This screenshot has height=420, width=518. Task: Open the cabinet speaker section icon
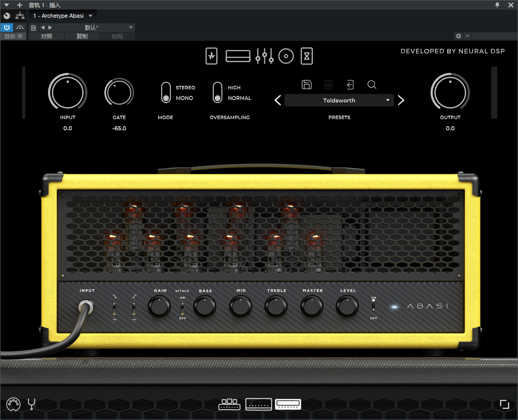[x=286, y=56]
